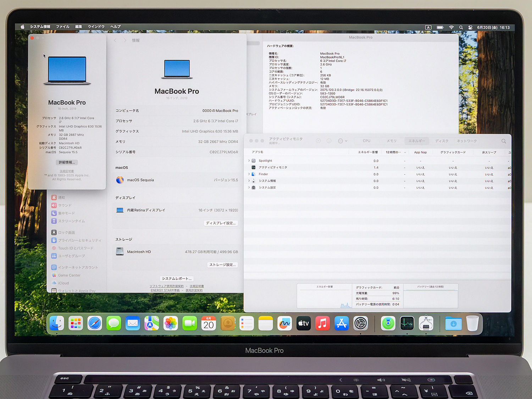Open Activity Monitor icon in the Dock
Viewport: 532px width, 399px height.
[407, 323]
